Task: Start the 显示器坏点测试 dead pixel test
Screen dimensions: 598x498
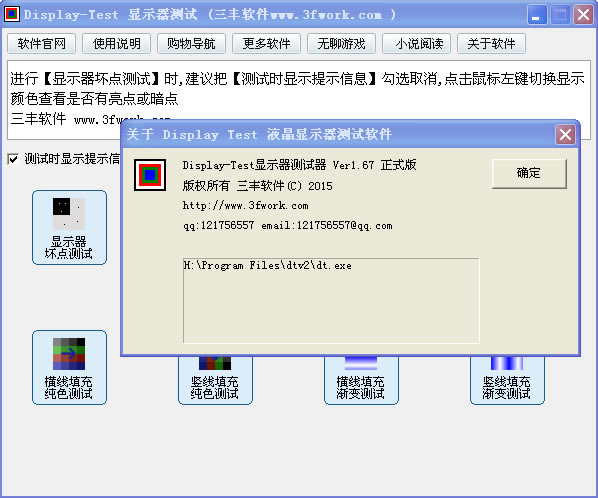Action: (x=69, y=228)
